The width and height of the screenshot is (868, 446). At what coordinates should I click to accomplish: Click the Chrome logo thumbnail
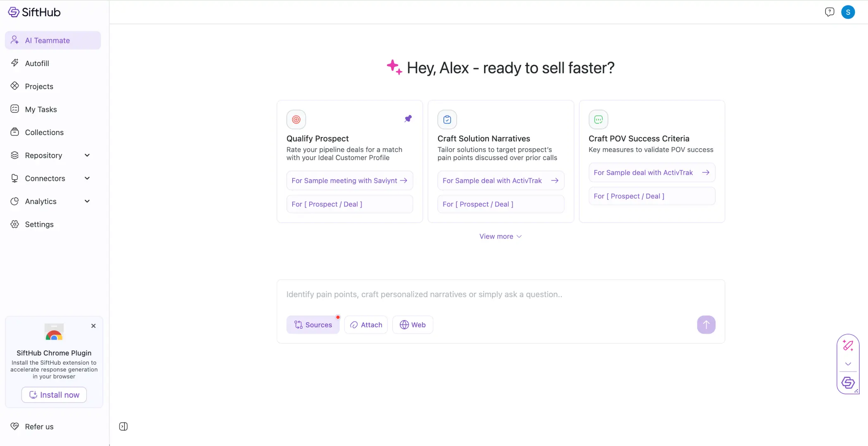click(54, 332)
